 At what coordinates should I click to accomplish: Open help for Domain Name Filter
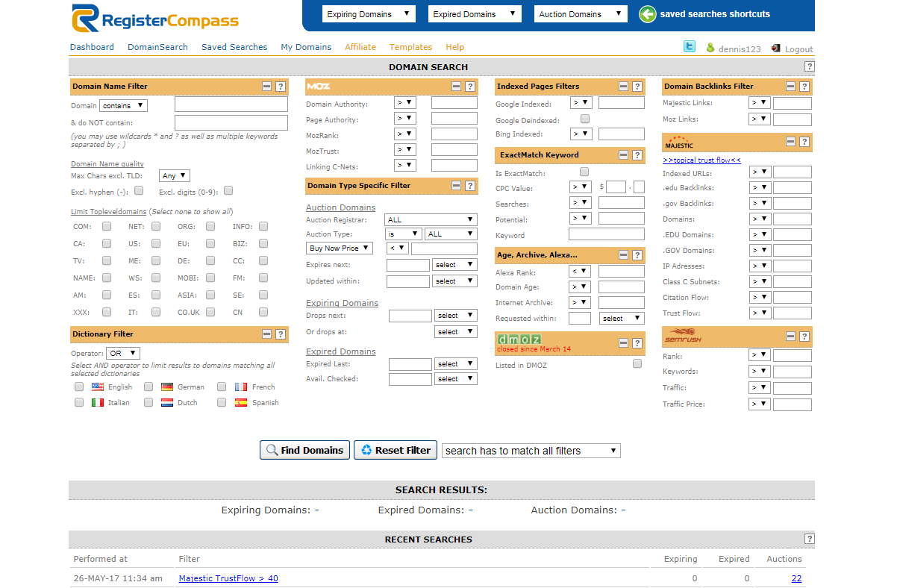point(281,87)
